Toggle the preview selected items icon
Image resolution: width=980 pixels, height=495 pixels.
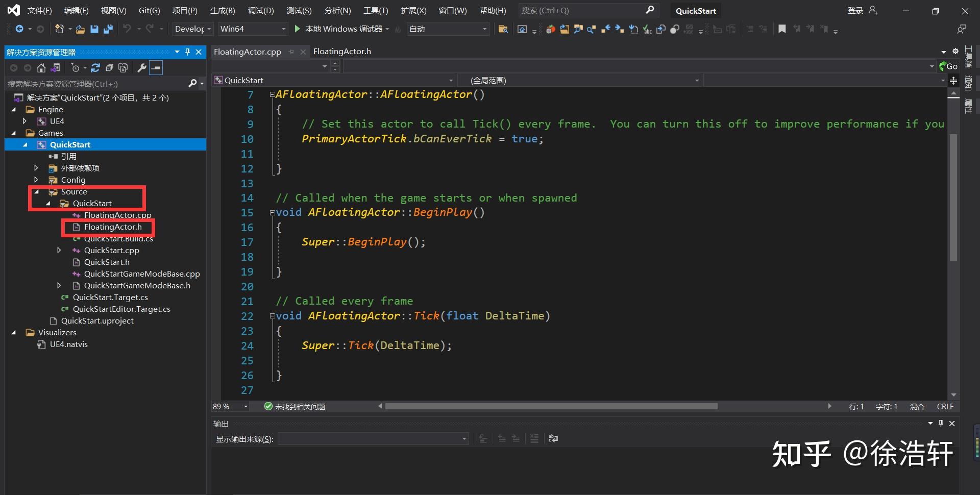156,68
